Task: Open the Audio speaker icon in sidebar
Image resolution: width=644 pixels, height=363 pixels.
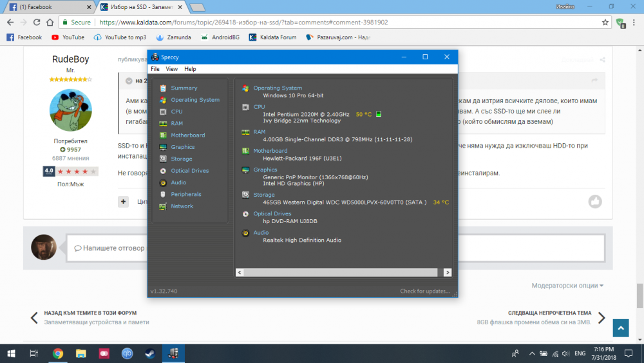Action: click(x=163, y=182)
